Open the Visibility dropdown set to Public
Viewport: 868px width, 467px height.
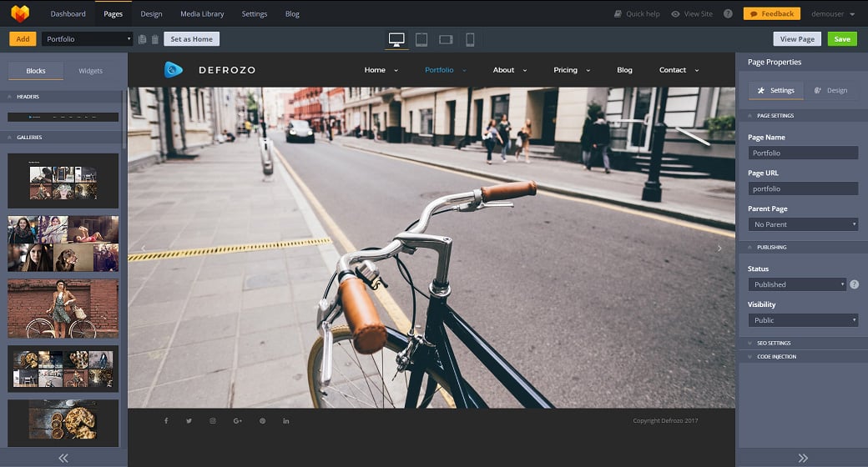(x=803, y=320)
